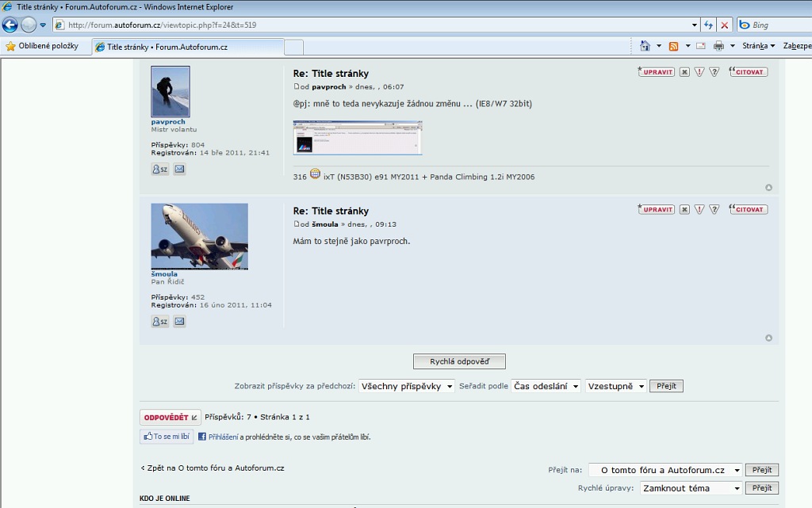
Task: Send private message (SZ) to pavproch
Action: coord(160,170)
